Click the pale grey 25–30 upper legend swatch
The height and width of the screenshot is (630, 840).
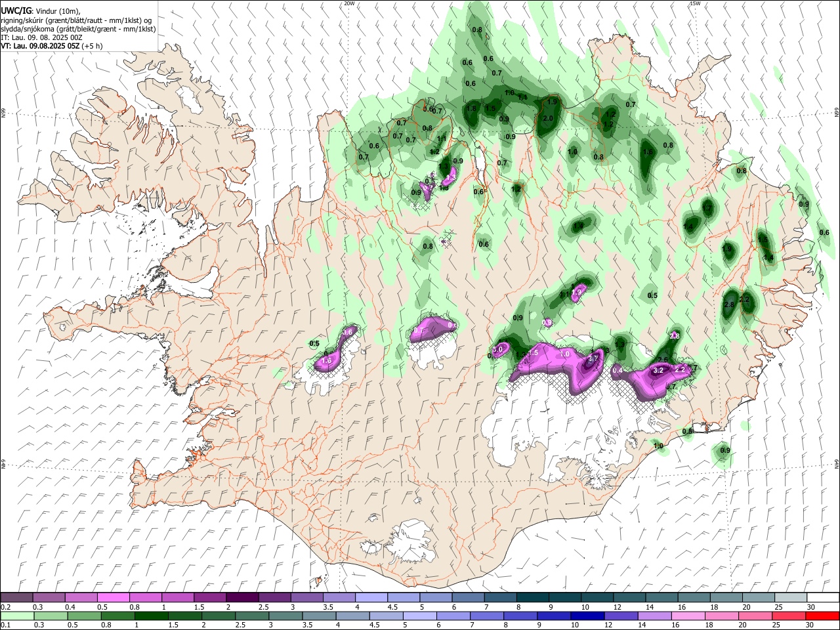click(790, 598)
